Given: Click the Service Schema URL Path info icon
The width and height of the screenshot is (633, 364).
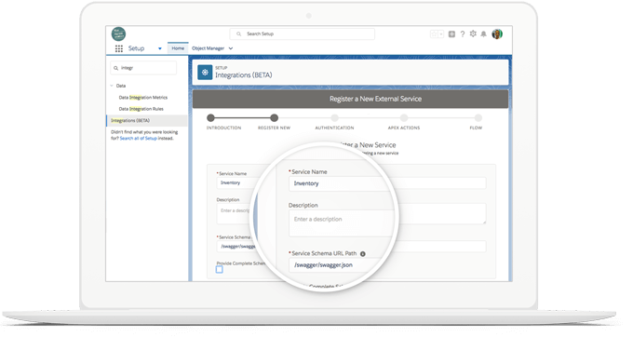Looking at the screenshot, I should 362,254.
